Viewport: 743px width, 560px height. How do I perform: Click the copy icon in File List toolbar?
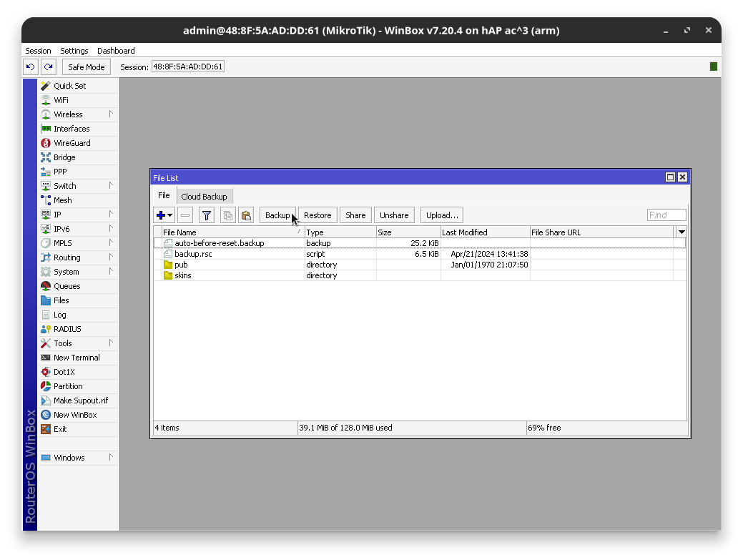coord(227,215)
